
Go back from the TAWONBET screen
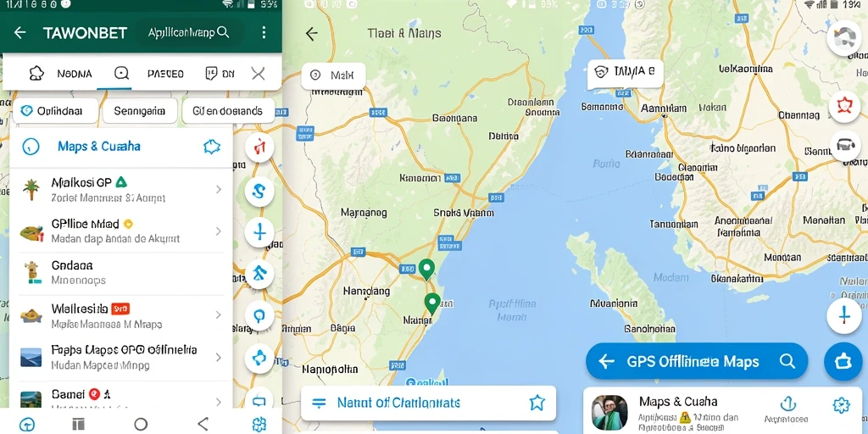point(20,33)
